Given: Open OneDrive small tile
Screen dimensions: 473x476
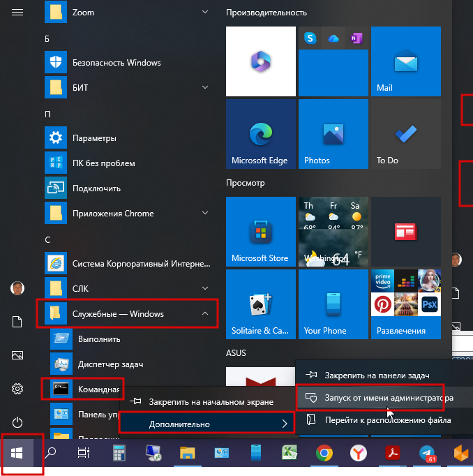Looking at the screenshot, I should pyautogui.click(x=333, y=38).
